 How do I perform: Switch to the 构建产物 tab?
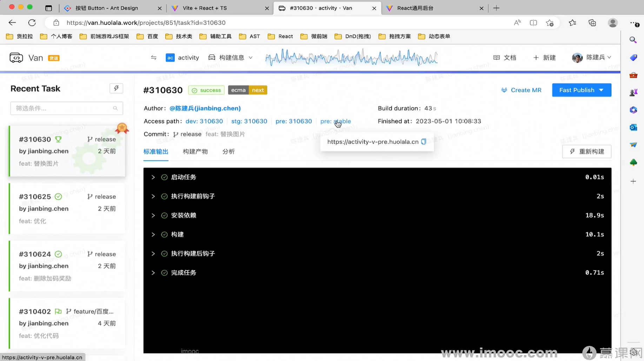pyautogui.click(x=195, y=152)
